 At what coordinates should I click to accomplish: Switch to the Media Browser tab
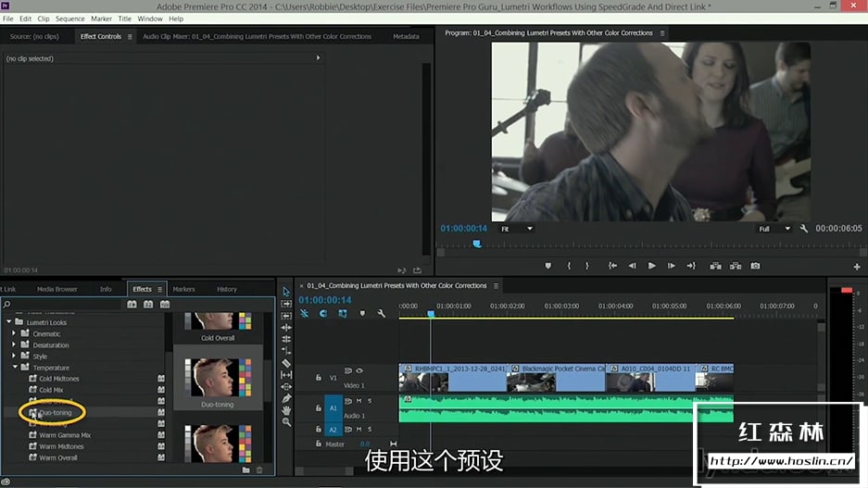point(57,289)
